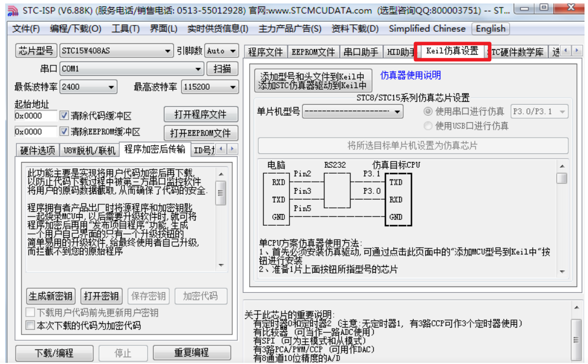
Task: Select 使用USB口进行仿真 radio button
Action: coord(428,126)
